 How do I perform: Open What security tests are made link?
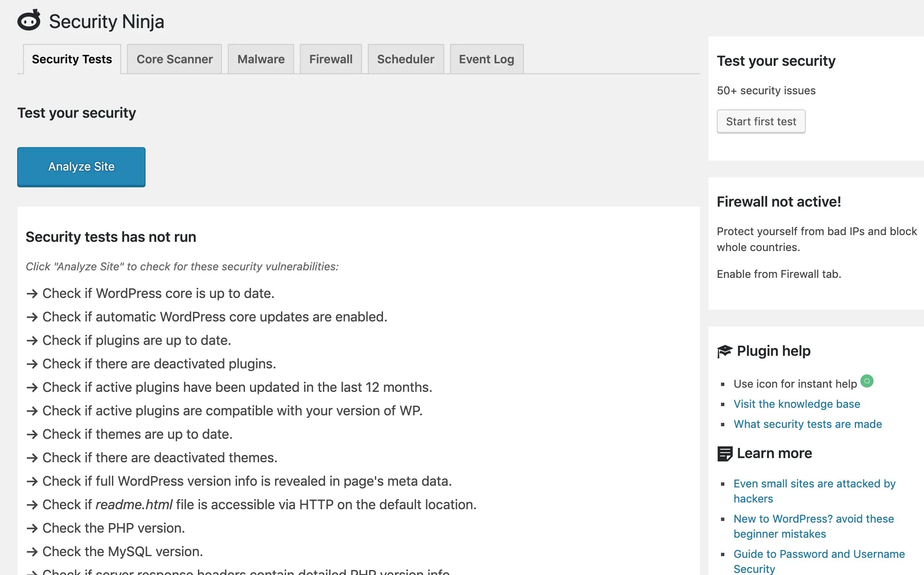(807, 424)
